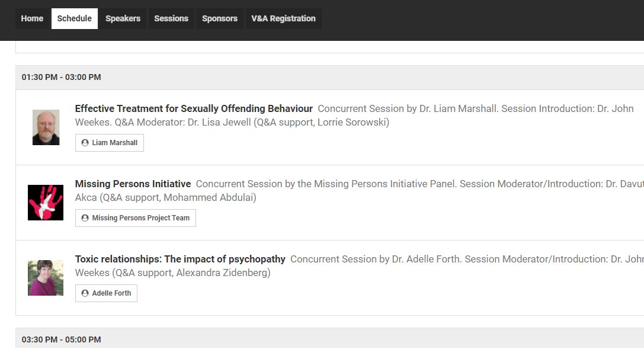The height and width of the screenshot is (362, 644).
Task: Switch to the Speakers tab
Action: click(x=123, y=18)
